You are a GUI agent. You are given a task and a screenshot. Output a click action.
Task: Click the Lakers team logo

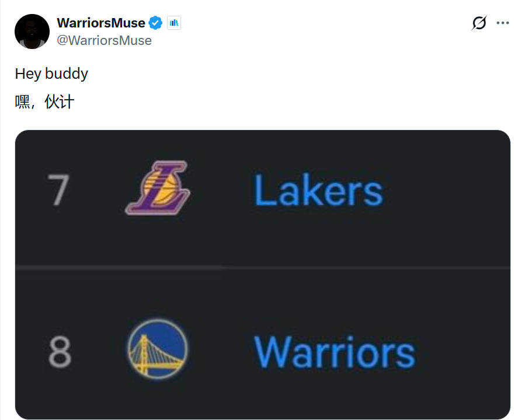[x=158, y=188]
